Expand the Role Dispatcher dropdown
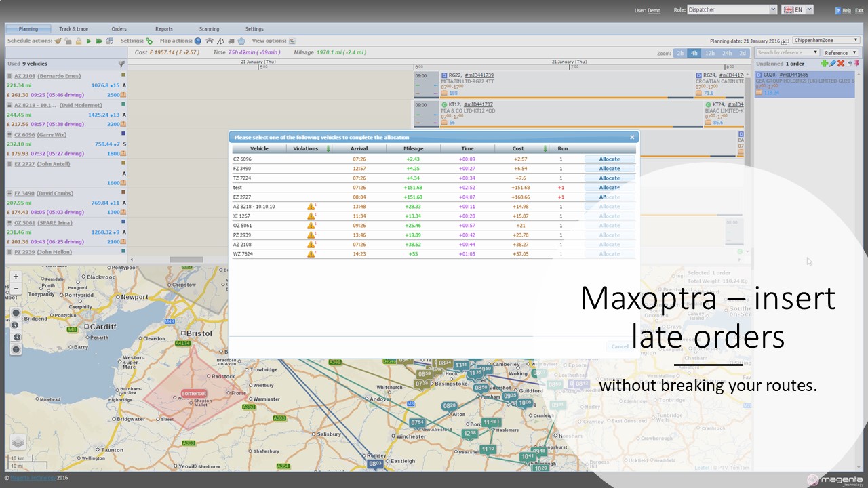 pyautogui.click(x=772, y=10)
